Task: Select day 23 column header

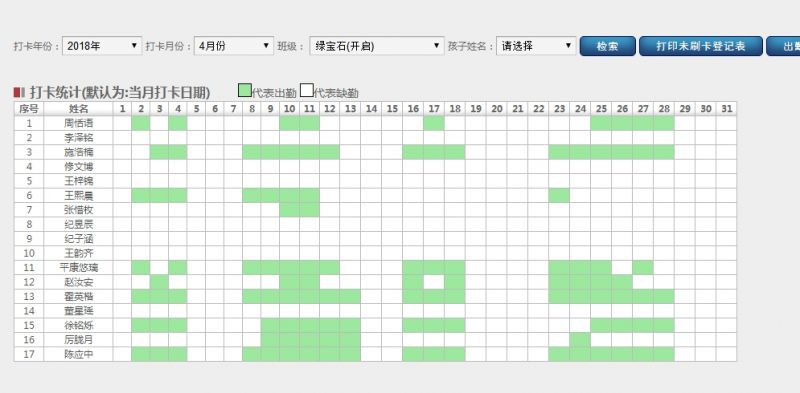Action: click(559, 109)
